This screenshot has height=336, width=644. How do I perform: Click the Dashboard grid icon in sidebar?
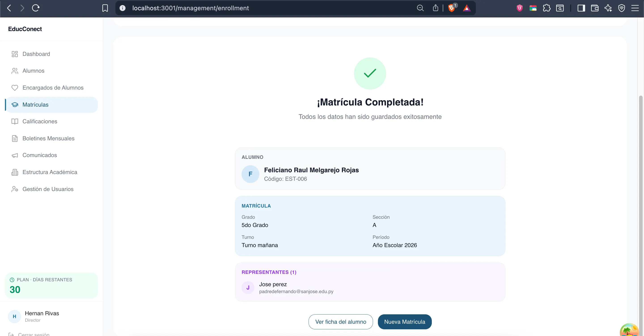pos(15,54)
